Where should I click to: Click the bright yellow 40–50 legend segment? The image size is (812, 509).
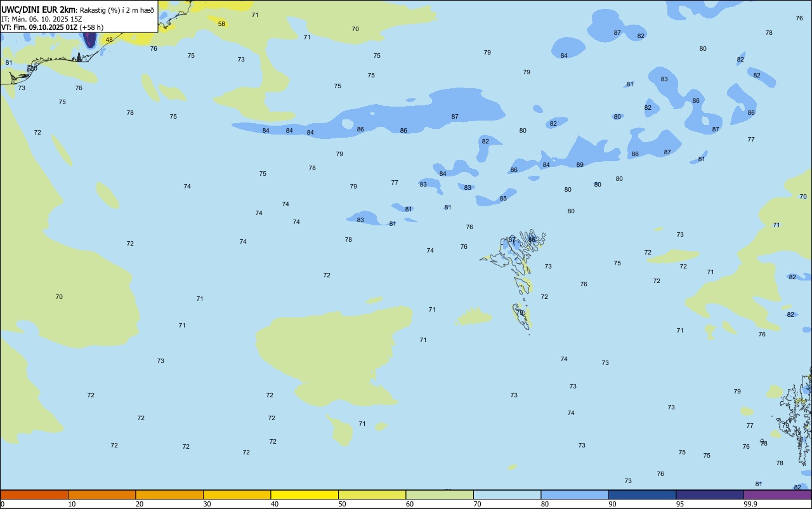(304, 494)
